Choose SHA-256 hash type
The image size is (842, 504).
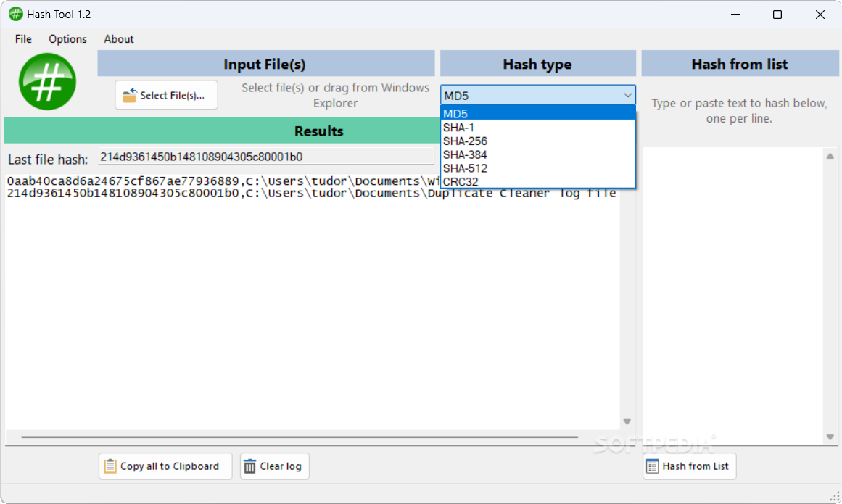point(537,141)
